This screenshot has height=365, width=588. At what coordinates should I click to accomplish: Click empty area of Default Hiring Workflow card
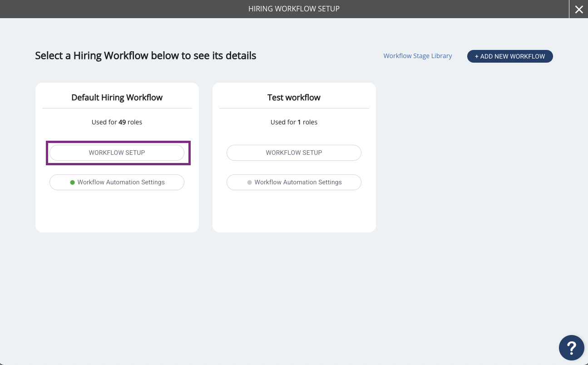click(117, 211)
